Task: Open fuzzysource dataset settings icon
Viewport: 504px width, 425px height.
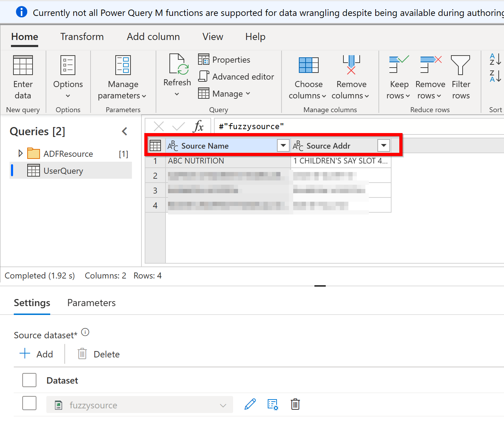Action: pyautogui.click(x=273, y=404)
